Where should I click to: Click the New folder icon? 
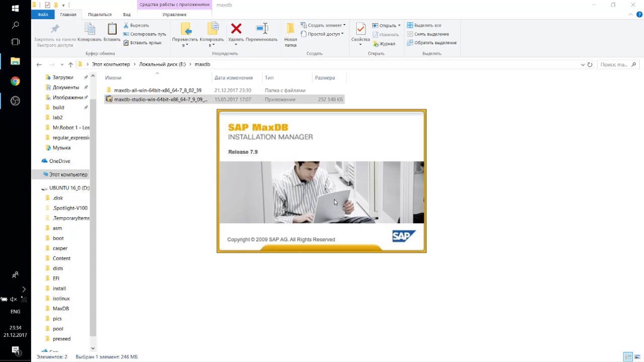pos(290,28)
